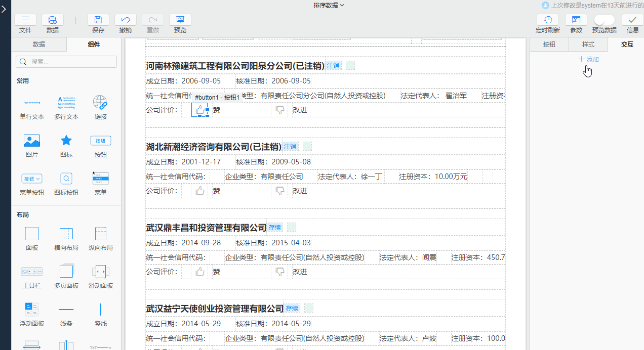Toggle the 预览数据 switch

tap(604, 20)
